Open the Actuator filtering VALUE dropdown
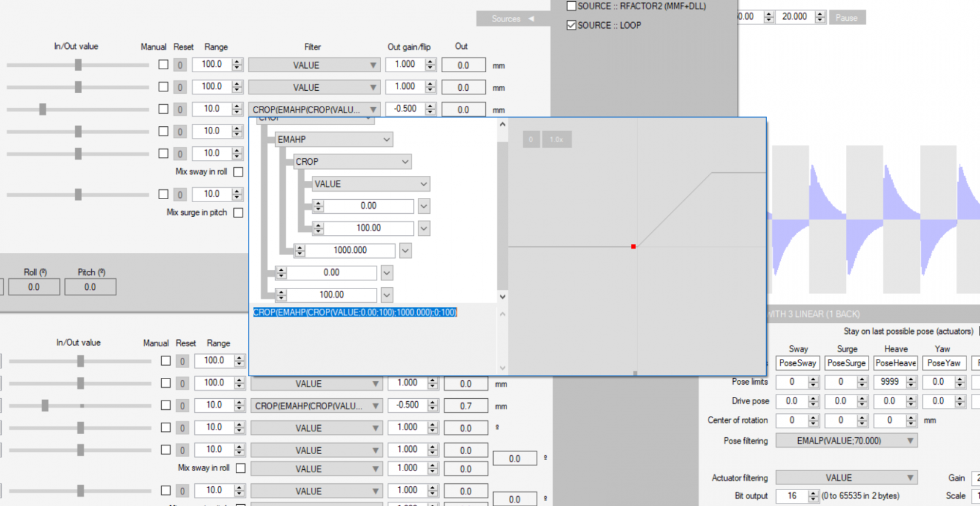The image size is (980, 506). (x=846, y=478)
